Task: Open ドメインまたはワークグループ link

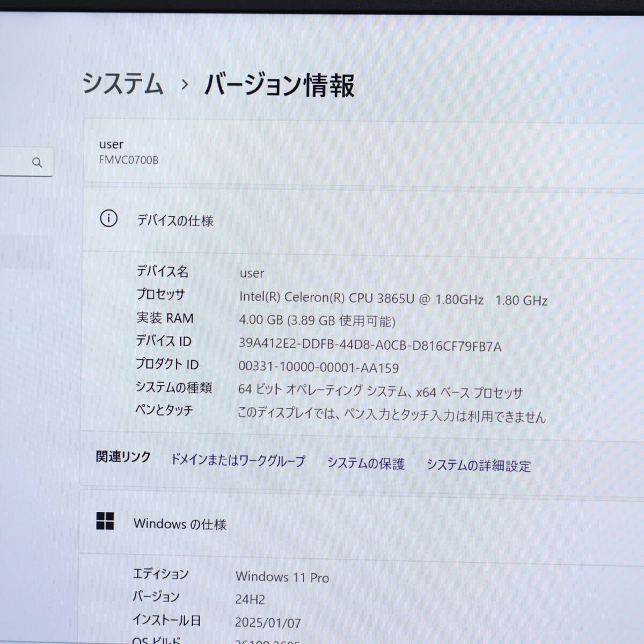Action: [238, 460]
